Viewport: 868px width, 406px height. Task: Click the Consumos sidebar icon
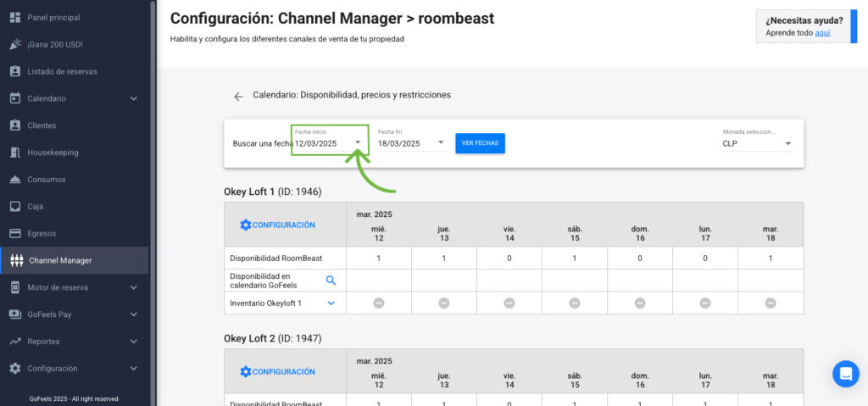click(15, 180)
